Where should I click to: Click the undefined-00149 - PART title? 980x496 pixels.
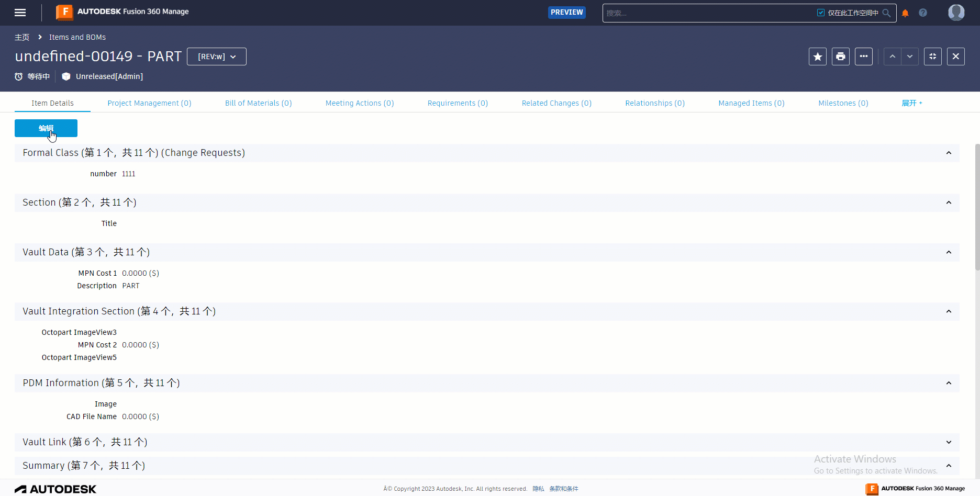pyautogui.click(x=98, y=56)
